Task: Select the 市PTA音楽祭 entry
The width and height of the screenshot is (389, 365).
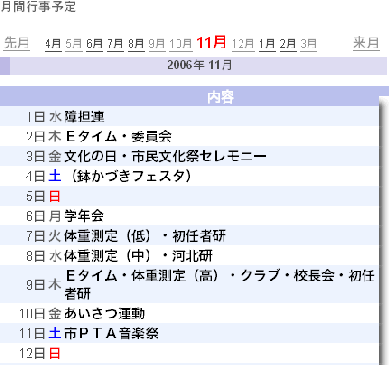Action: [x=111, y=334]
